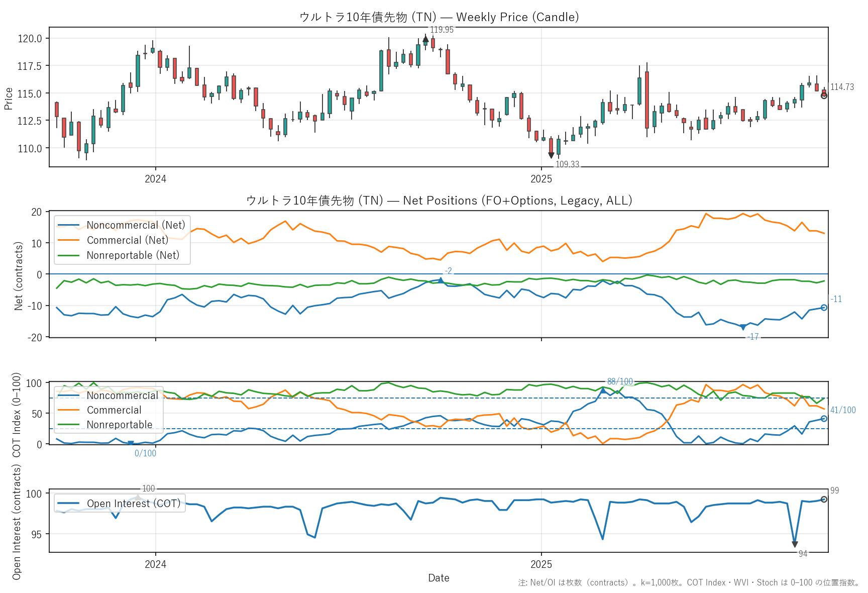Click the Noncommercial net peak marker labeled -2
Viewport: 868px width, 593px height.
(x=441, y=280)
